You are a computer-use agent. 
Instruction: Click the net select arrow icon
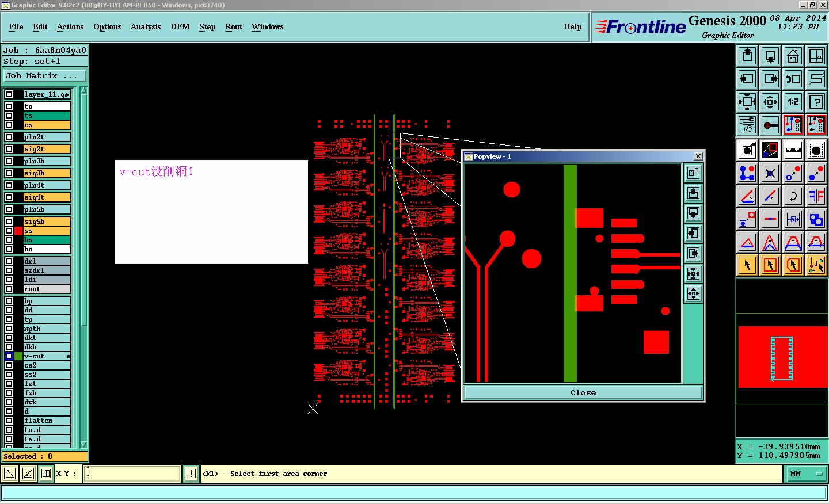pyautogui.click(x=816, y=265)
